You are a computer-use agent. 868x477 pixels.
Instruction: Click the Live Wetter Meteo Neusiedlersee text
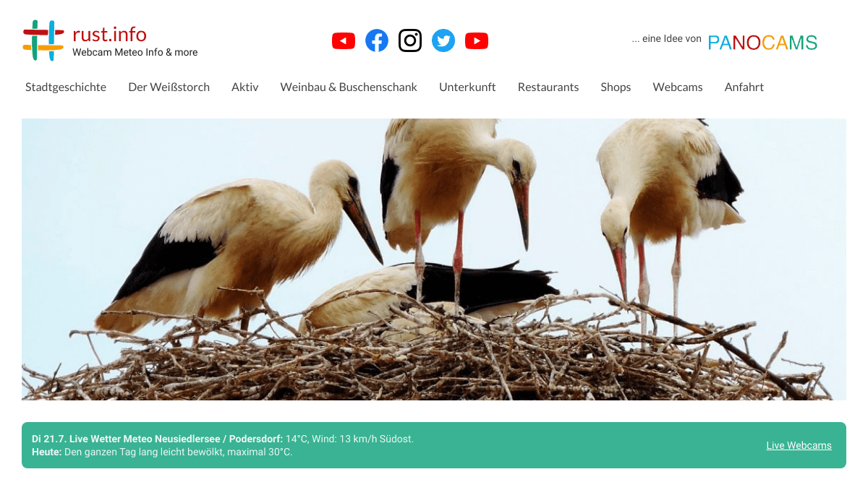coord(148,439)
